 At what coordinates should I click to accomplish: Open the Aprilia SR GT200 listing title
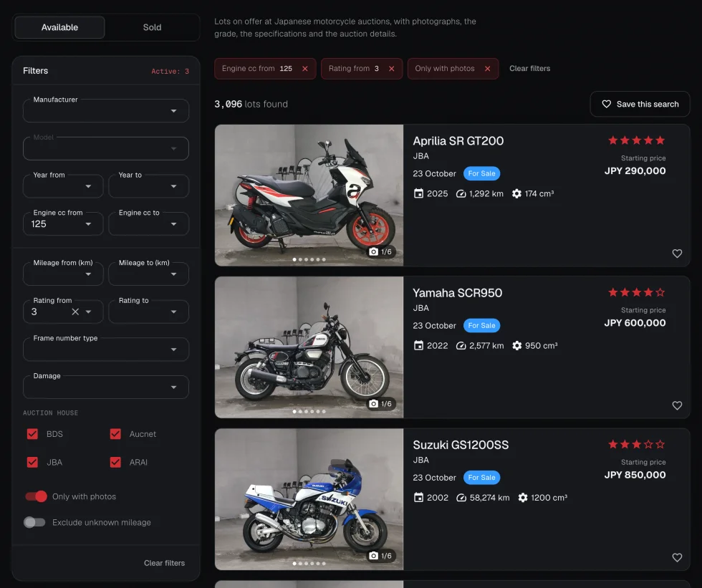[x=458, y=141]
